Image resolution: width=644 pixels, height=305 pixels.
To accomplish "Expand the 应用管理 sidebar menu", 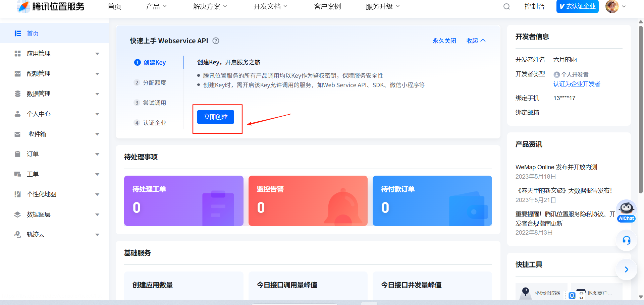I will coord(97,54).
